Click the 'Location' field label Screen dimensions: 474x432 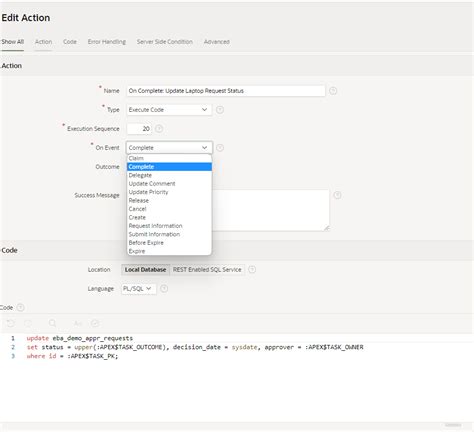click(x=99, y=270)
